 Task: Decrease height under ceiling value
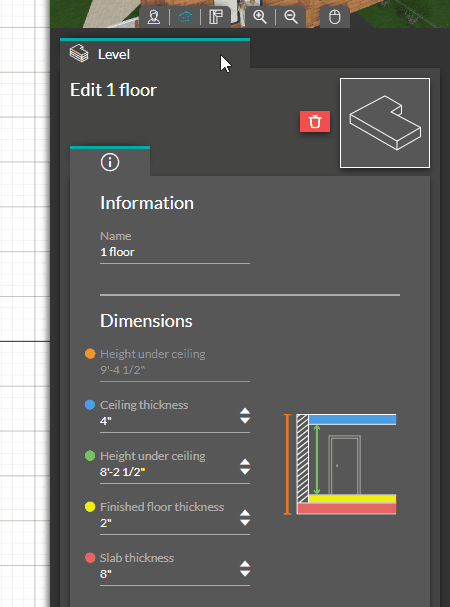[245, 472]
